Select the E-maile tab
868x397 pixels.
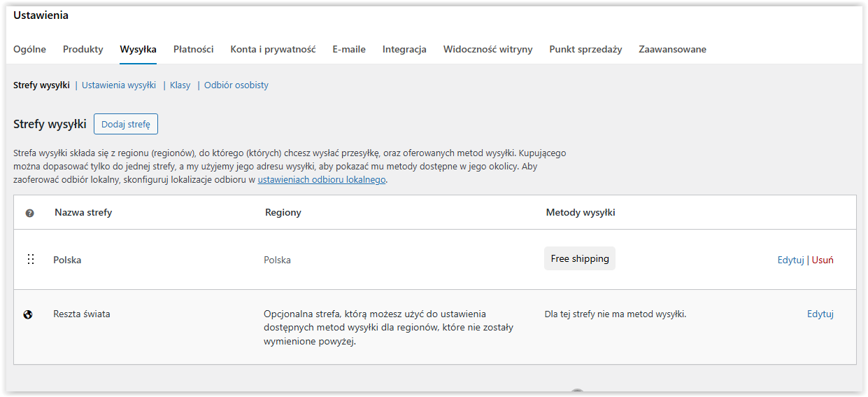[349, 49]
